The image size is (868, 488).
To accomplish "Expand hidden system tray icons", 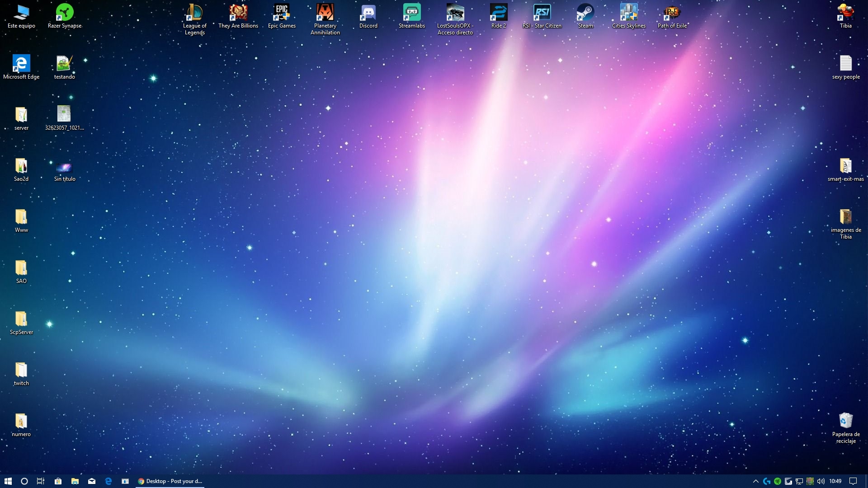I will click(755, 481).
